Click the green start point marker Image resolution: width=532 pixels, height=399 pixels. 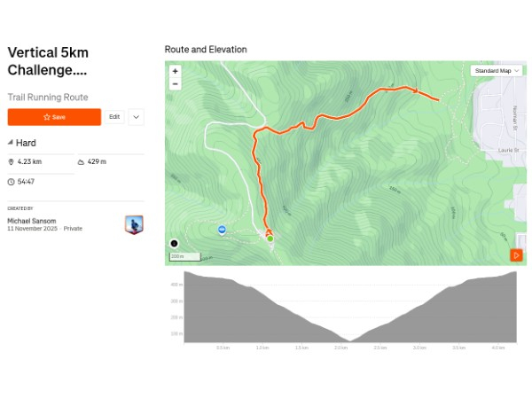[x=270, y=239]
